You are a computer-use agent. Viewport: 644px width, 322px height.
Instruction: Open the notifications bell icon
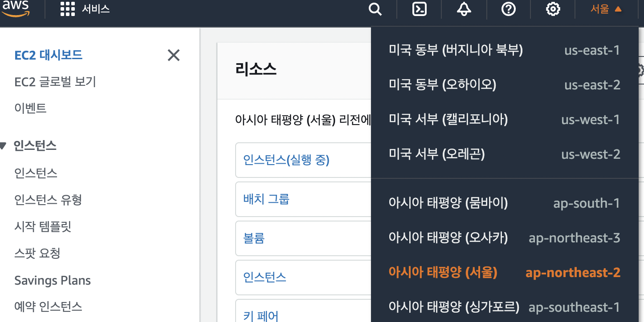(464, 9)
